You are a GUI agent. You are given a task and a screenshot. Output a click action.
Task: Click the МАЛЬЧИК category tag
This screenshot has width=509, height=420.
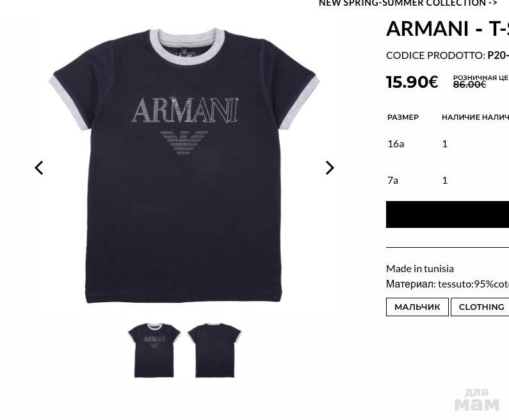[x=417, y=307]
